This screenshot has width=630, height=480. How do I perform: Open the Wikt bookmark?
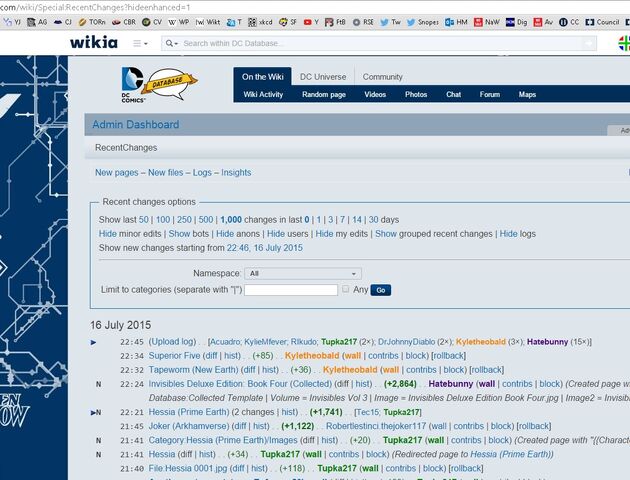pyautogui.click(x=208, y=22)
